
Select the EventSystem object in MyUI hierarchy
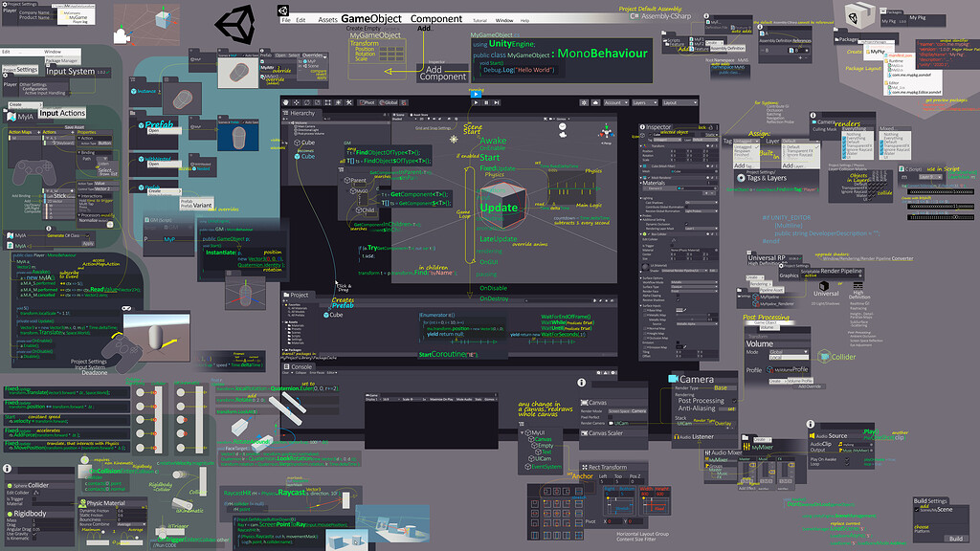click(x=543, y=466)
